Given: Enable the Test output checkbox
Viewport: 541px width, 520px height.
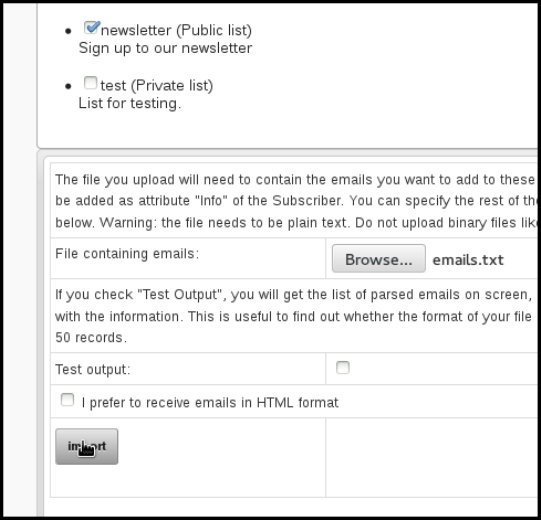Looking at the screenshot, I should [x=343, y=367].
